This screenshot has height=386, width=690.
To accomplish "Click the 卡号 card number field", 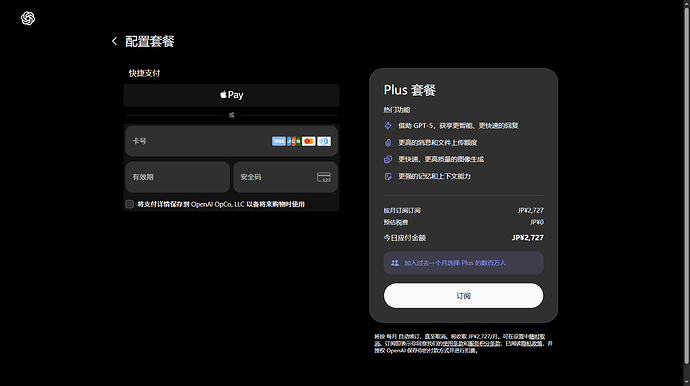I will (x=231, y=141).
